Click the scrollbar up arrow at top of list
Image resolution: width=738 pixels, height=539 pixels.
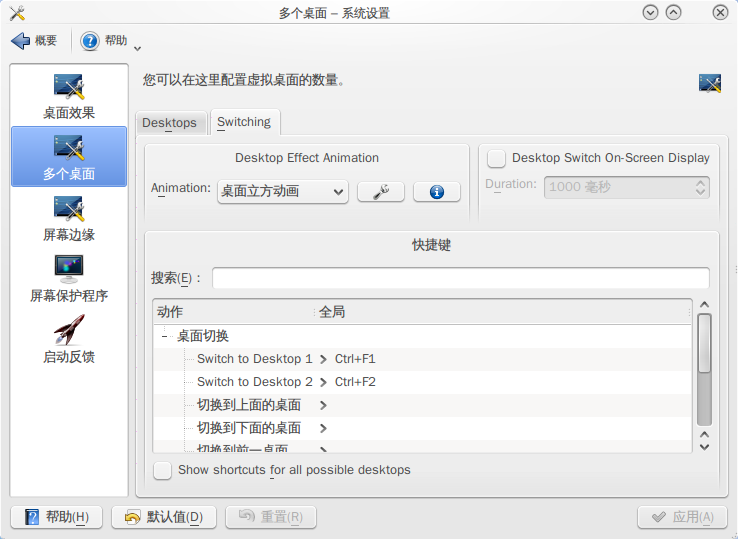point(704,305)
